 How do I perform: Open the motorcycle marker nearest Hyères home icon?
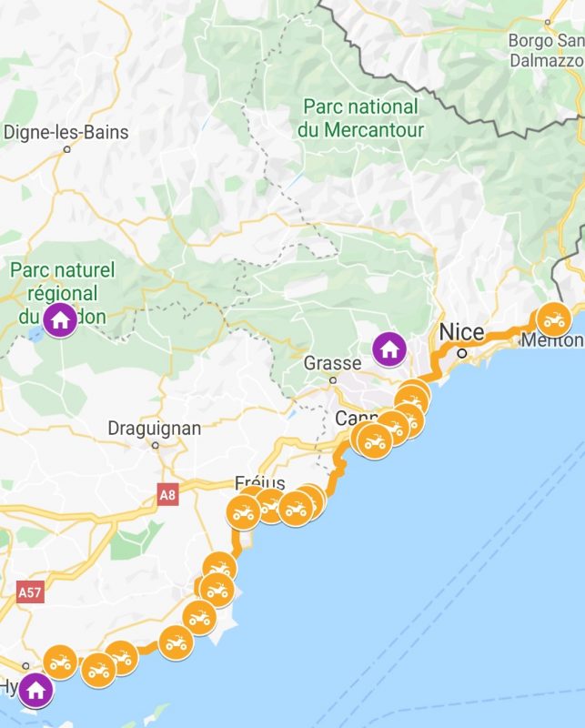point(60,662)
